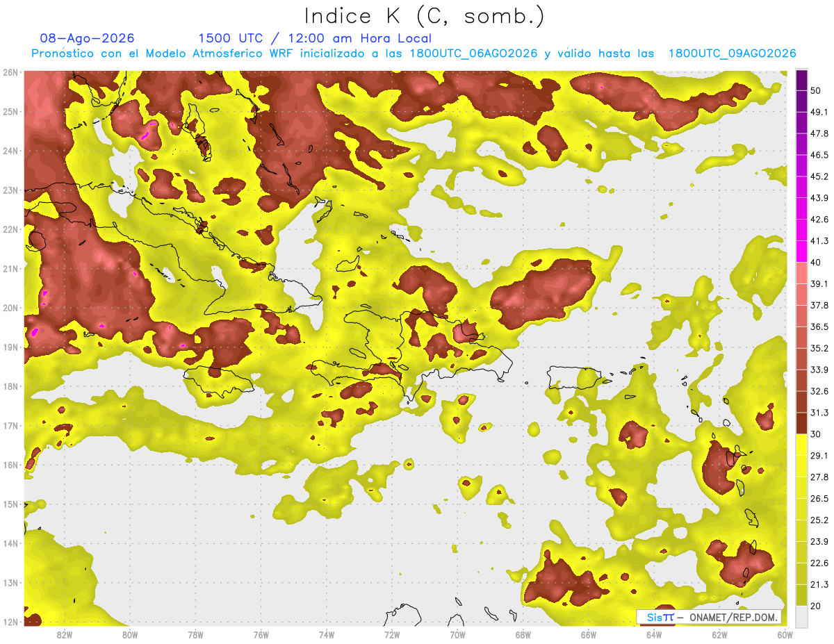Click the 62W longitude label
834x644 pixels.
click(719, 634)
